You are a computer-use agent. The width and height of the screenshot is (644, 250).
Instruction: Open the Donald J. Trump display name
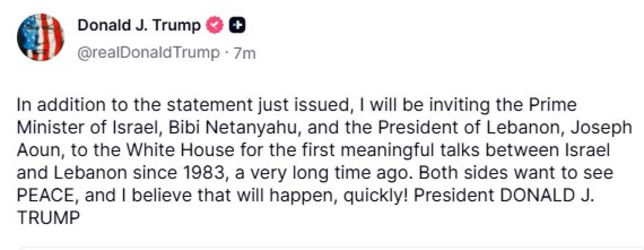coord(139,25)
